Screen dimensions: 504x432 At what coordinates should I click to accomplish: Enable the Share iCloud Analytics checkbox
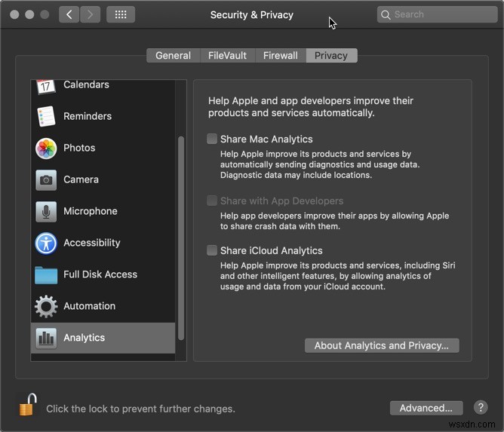pos(212,250)
